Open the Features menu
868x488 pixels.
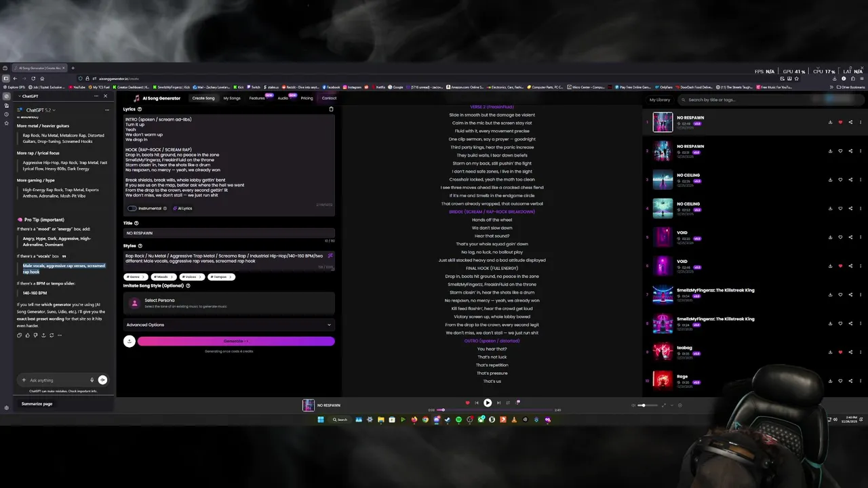click(x=257, y=98)
